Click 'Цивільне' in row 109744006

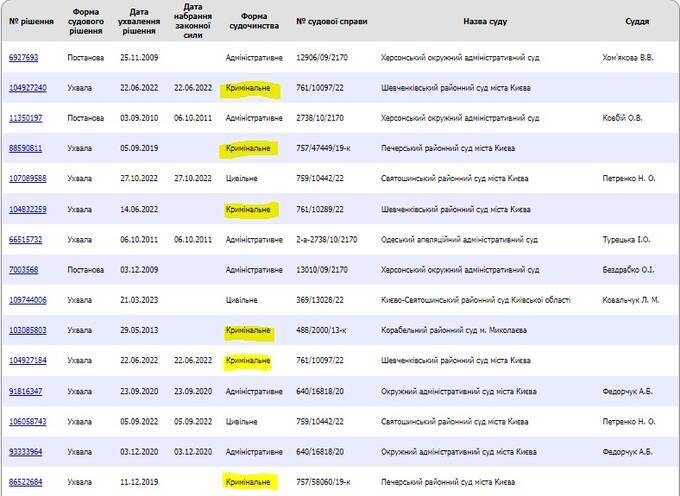pyautogui.click(x=242, y=300)
